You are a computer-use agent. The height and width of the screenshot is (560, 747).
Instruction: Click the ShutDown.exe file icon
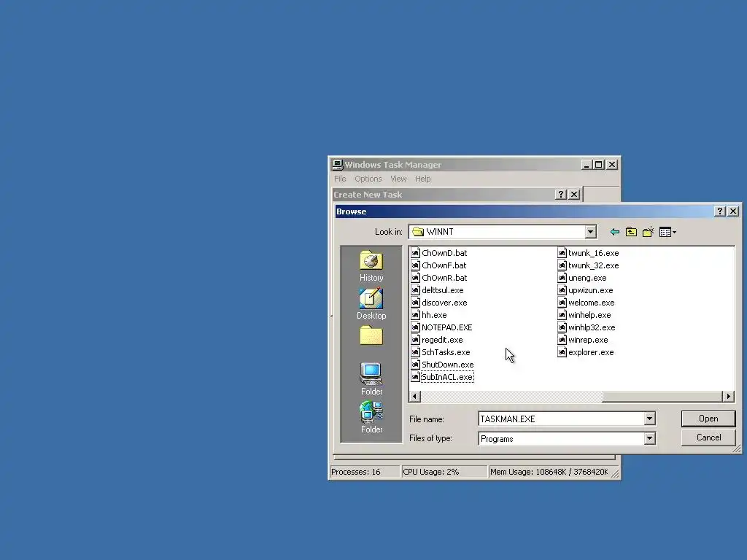415,365
